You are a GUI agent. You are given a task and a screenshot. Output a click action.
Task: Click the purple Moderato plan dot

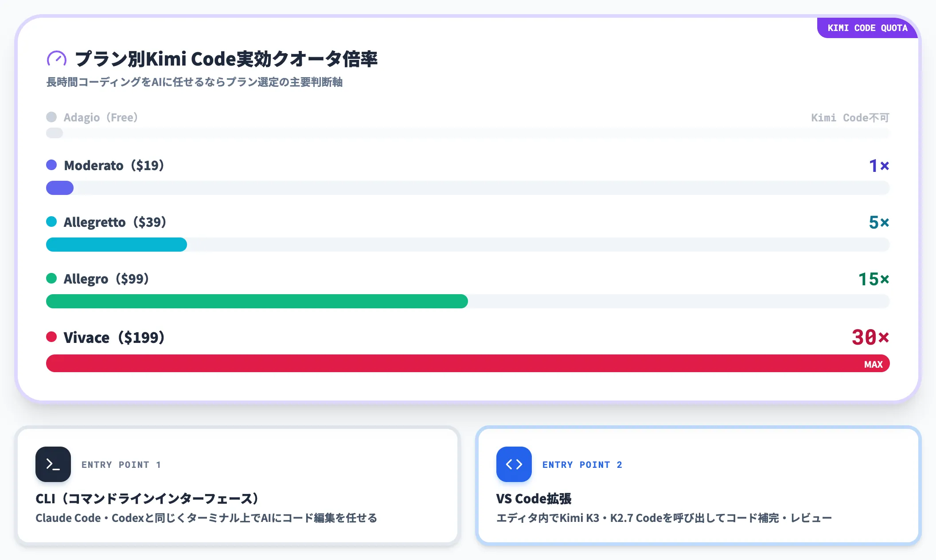[51, 165]
